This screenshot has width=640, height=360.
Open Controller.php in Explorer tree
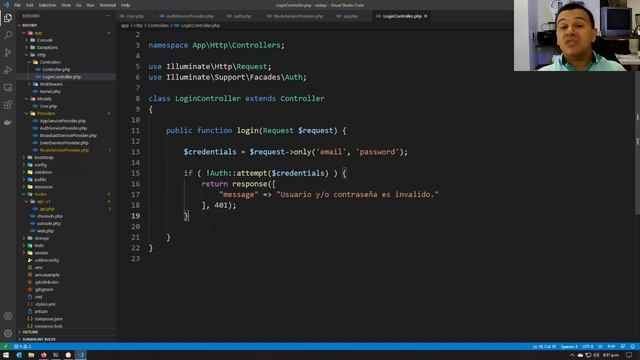(56, 70)
